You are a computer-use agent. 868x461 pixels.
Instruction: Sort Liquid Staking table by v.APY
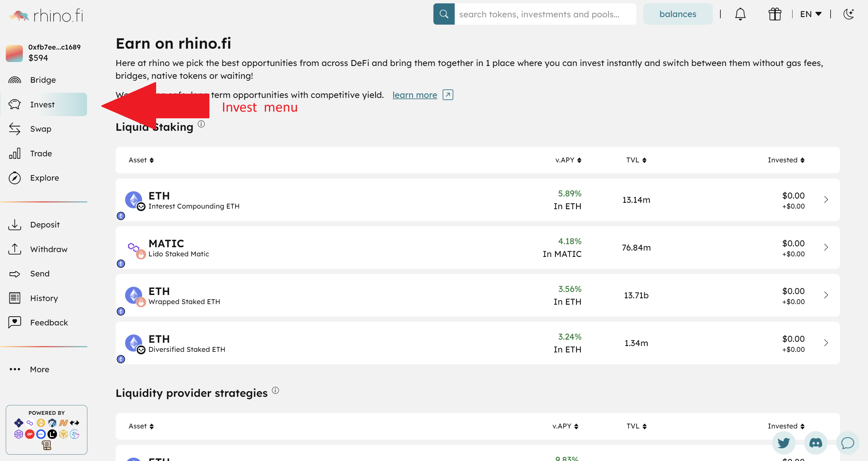568,160
